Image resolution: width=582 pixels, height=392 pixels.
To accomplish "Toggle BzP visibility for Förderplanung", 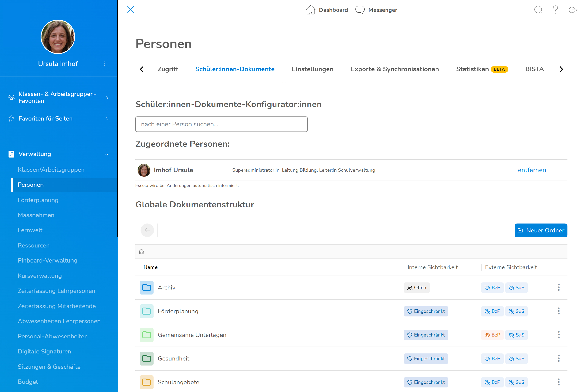I will coord(492,311).
